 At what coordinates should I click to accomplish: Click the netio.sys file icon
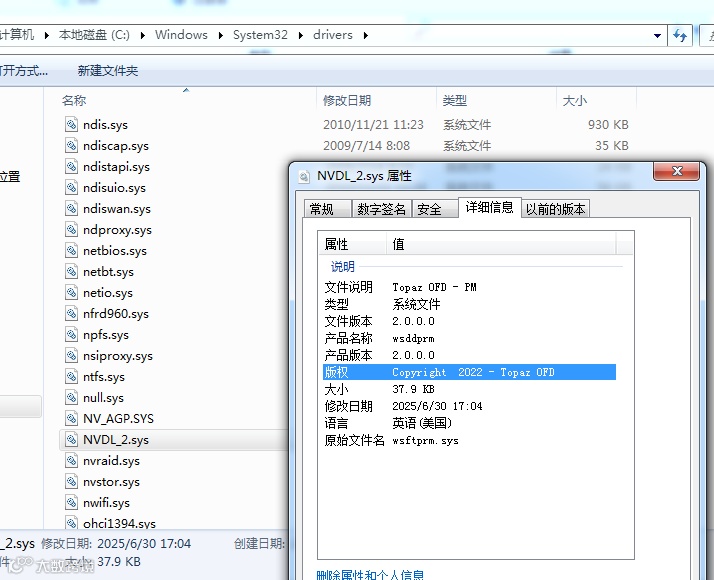71,292
